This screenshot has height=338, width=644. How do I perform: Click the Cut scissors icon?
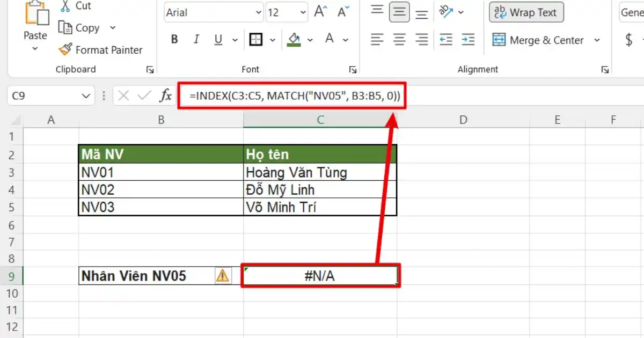pyautogui.click(x=65, y=6)
